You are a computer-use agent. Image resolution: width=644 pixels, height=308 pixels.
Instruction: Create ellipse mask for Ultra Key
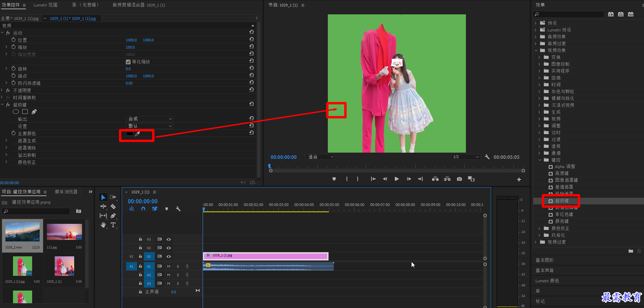pos(16,112)
